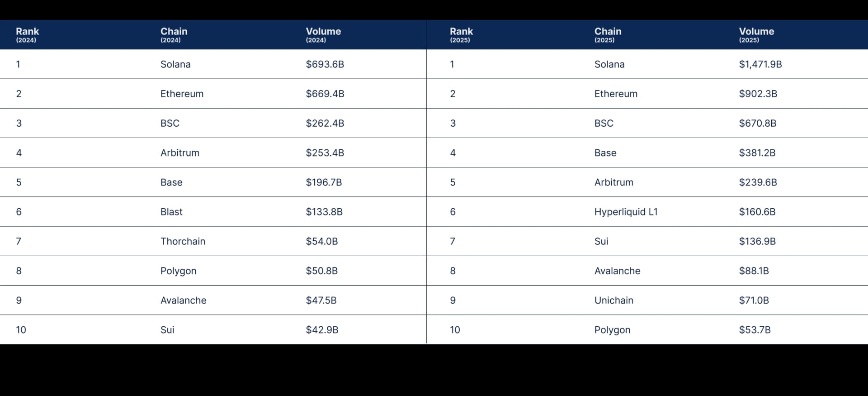The image size is (868, 396).
Task: Select the Blast chain cell
Action: 171,212
